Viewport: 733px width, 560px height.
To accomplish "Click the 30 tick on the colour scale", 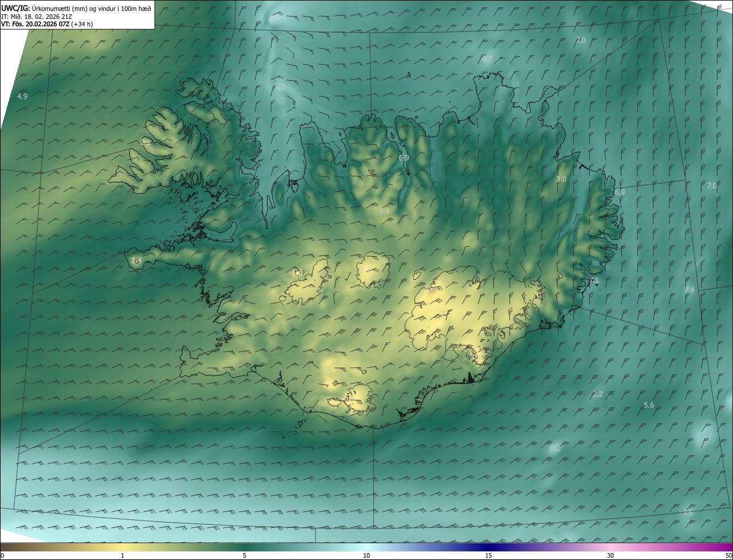I will pyautogui.click(x=610, y=555).
